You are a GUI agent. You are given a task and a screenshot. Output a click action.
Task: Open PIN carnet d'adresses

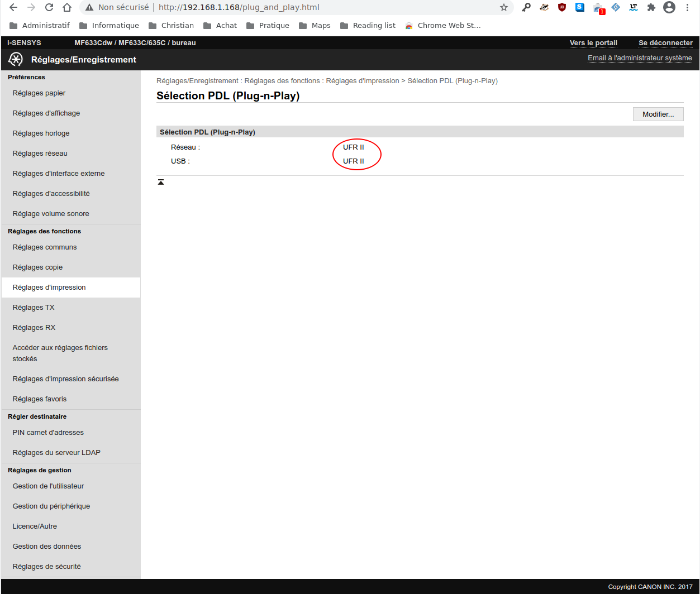point(70,433)
